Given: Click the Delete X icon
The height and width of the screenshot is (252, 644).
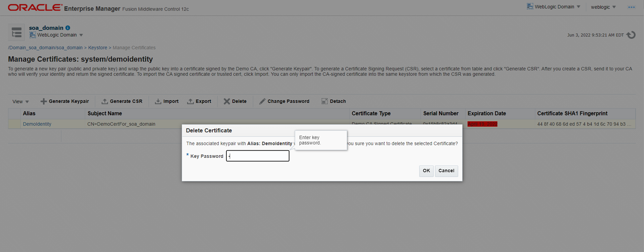Looking at the screenshot, I should pos(227,101).
